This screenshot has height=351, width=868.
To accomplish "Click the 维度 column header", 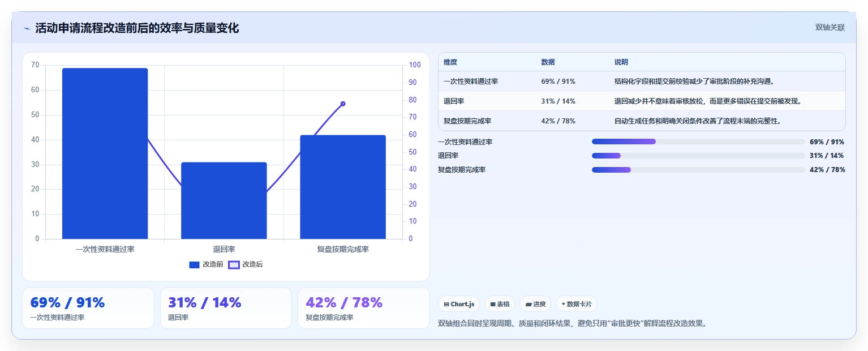I will tap(450, 62).
